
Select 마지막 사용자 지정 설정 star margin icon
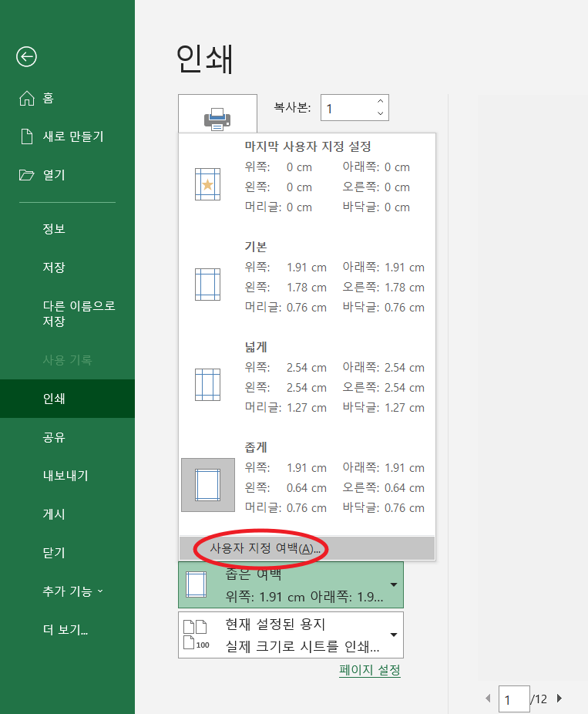pyautogui.click(x=207, y=184)
